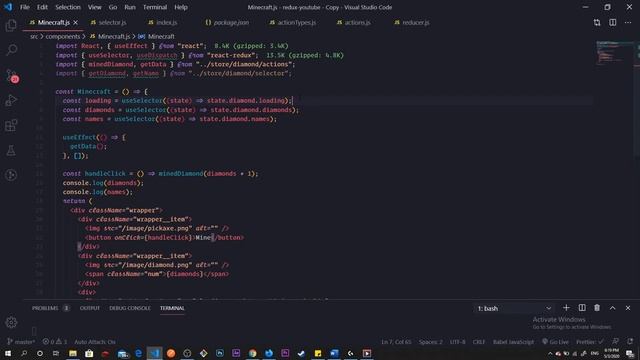
Task: Change line endings via CRLF item
Action: (479, 342)
